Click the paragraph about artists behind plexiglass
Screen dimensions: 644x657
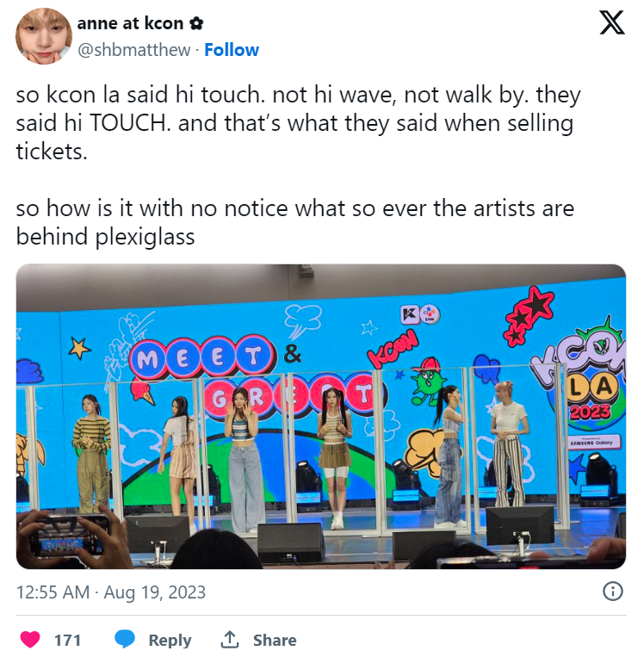tap(294, 222)
